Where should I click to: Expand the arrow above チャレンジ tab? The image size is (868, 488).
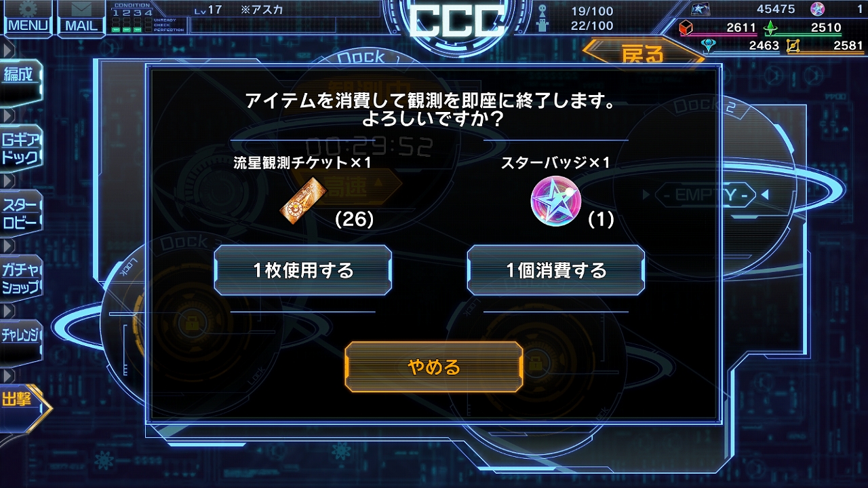click(x=9, y=310)
